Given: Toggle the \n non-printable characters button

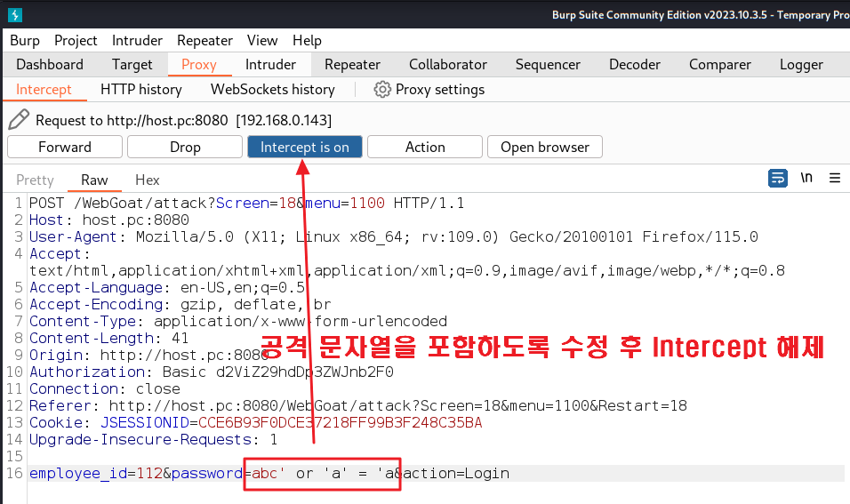Looking at the screenshot, I should point(806,177).
